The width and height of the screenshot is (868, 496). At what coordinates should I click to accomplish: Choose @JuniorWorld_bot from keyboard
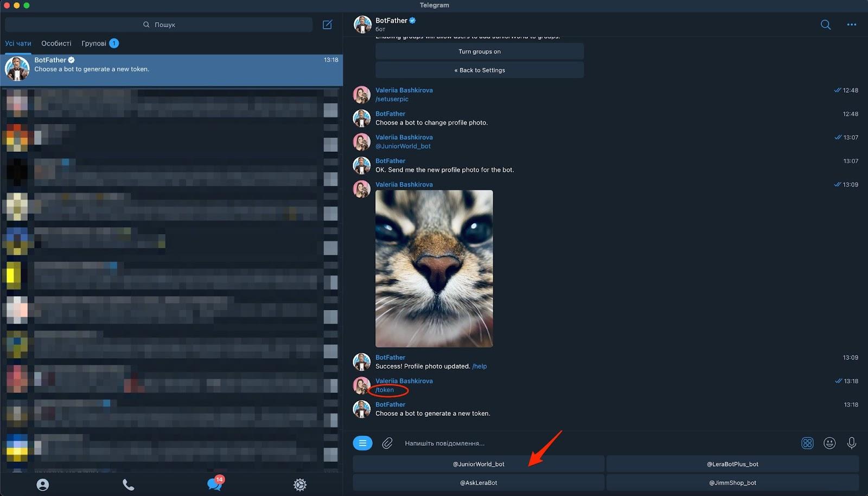click(478, 464)
